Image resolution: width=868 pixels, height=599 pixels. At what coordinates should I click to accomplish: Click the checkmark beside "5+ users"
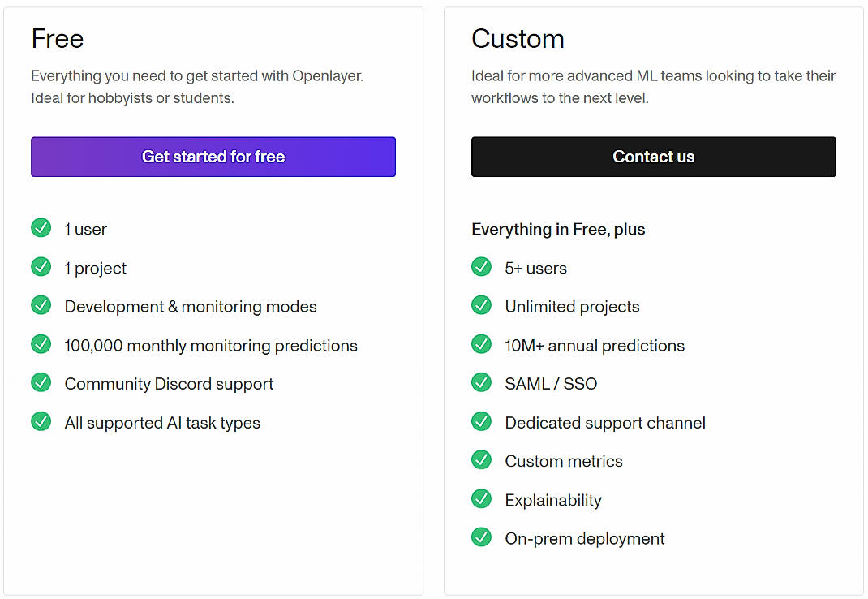pos(481,266)
